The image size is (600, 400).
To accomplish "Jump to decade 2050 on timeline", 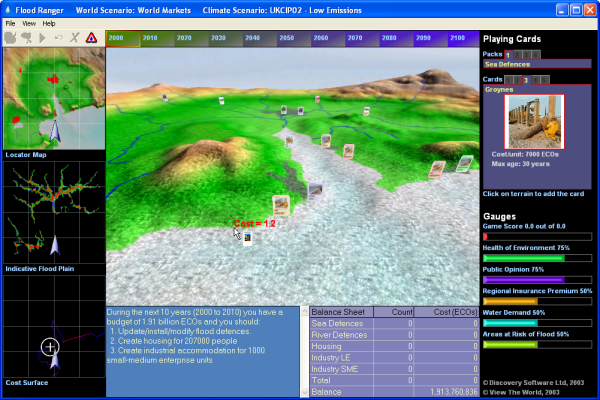I will pos(294,39).
